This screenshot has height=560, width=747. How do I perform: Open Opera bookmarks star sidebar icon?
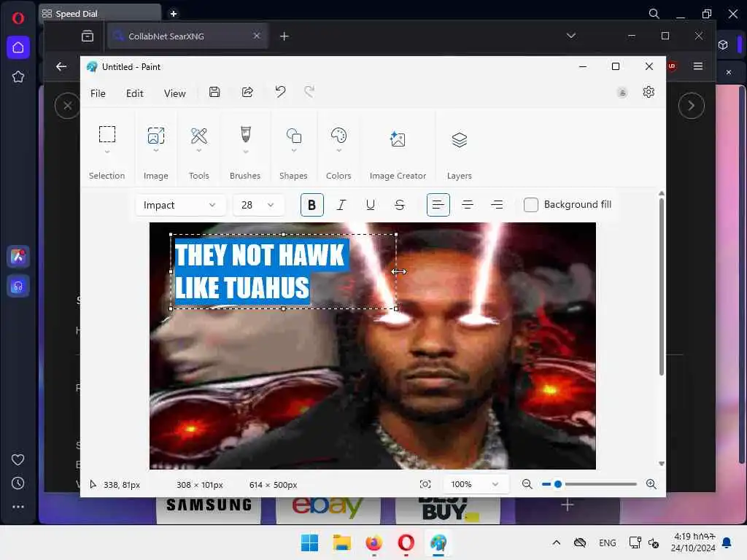pyautogui.click(x=18, y=77)
